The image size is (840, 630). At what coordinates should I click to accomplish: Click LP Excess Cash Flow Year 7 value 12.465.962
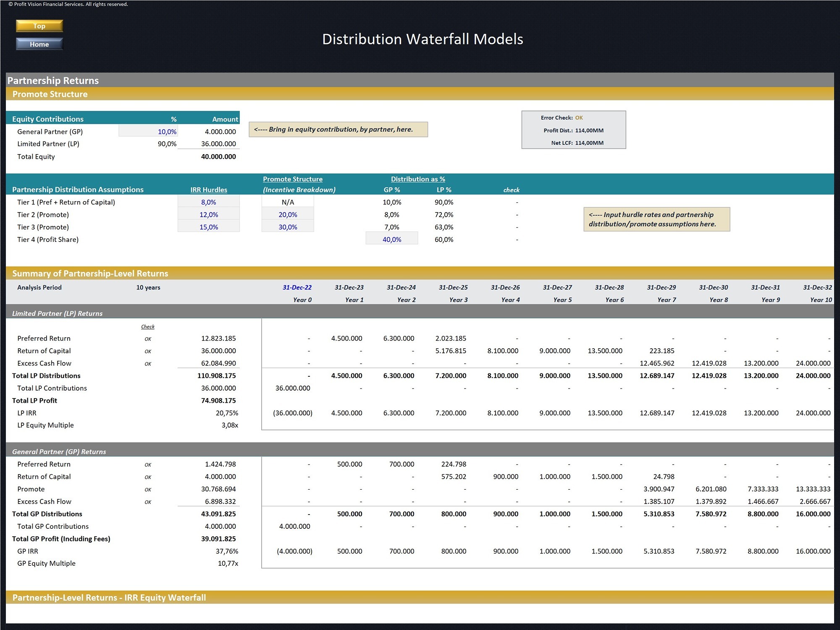point(657,363)
